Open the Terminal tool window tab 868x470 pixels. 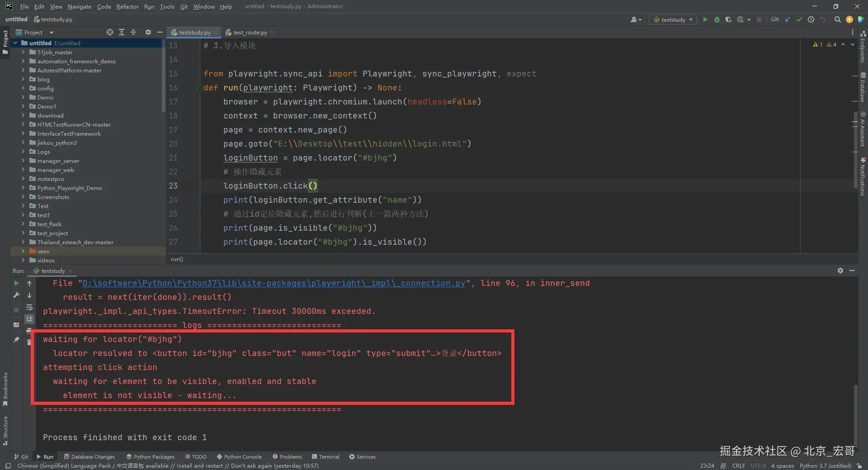tap(325, 456)
